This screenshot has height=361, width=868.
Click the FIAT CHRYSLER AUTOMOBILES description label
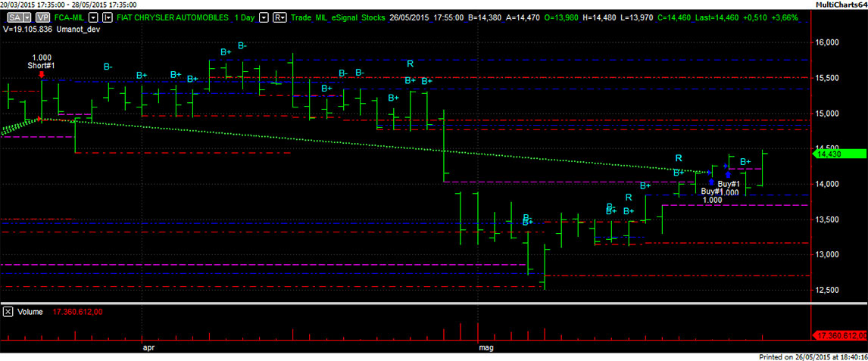tap(170, 17)
